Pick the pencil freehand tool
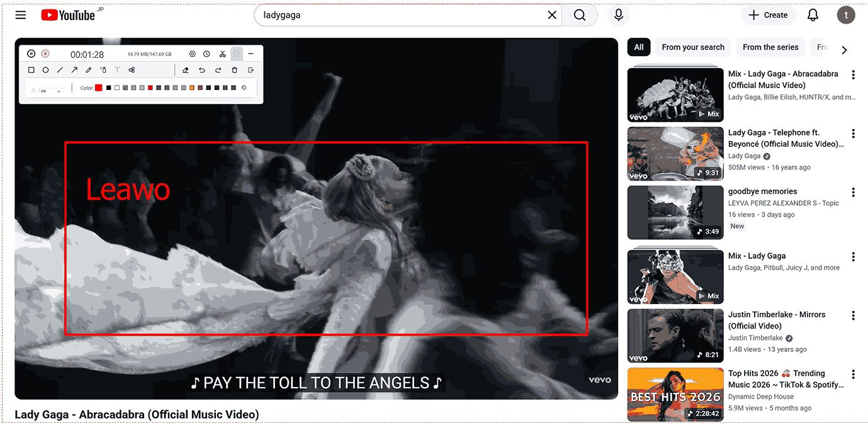The height and width of the screenshot is (423, 868). 89,70
